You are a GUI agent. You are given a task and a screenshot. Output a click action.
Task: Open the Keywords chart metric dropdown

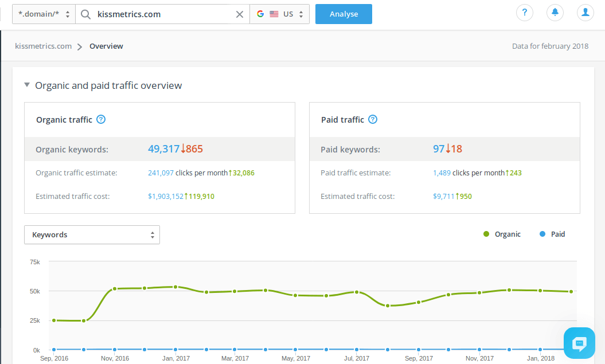click(92, 235)
